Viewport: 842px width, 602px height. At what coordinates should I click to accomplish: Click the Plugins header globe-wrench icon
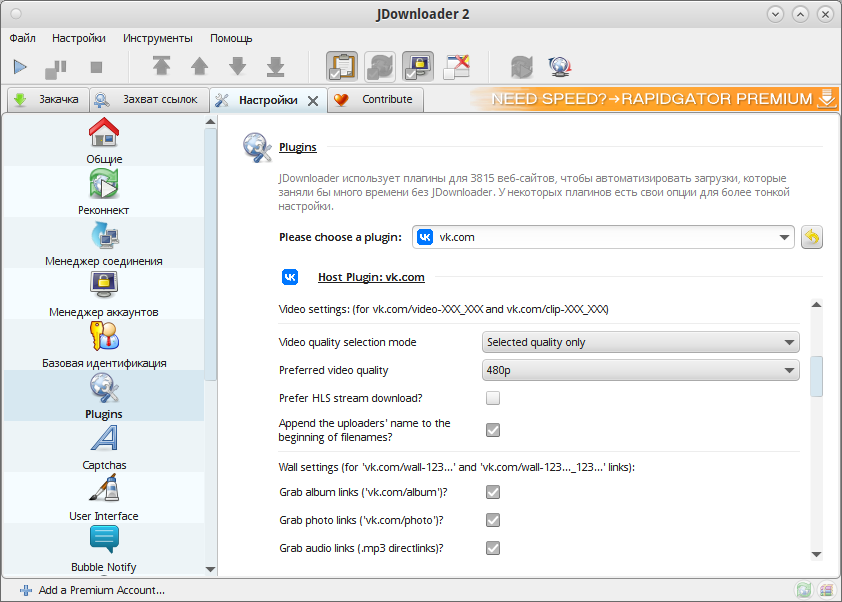(x=257, y=147)
